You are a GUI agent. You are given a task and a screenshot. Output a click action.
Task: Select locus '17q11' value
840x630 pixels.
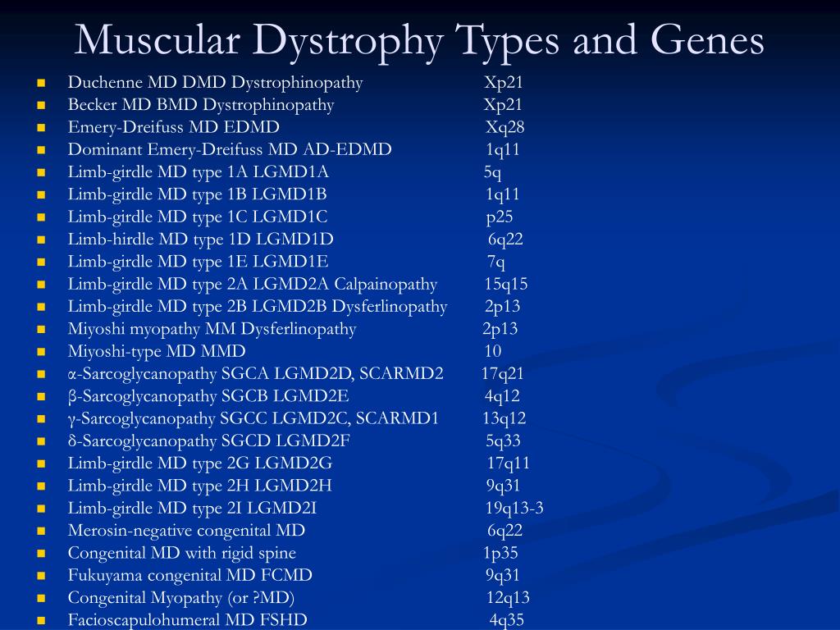509,464
